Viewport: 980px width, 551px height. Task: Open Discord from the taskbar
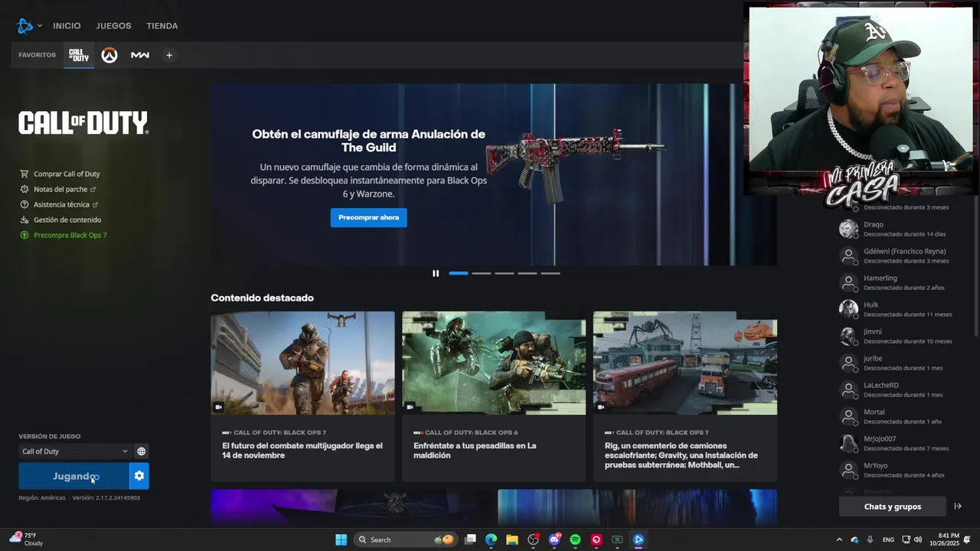tap(554, 540)
